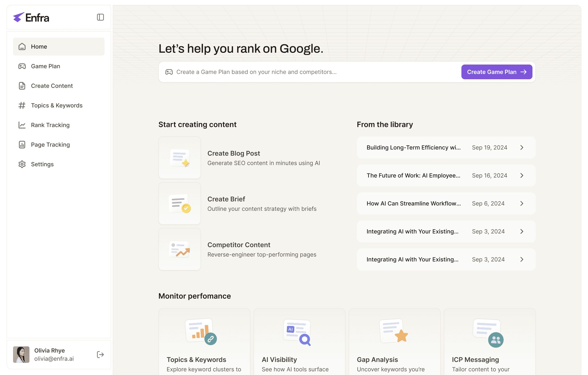Click the Create Brief checkmark icon
The width and height of the screenshot is (588, 375).
click(x=186, y=208)
